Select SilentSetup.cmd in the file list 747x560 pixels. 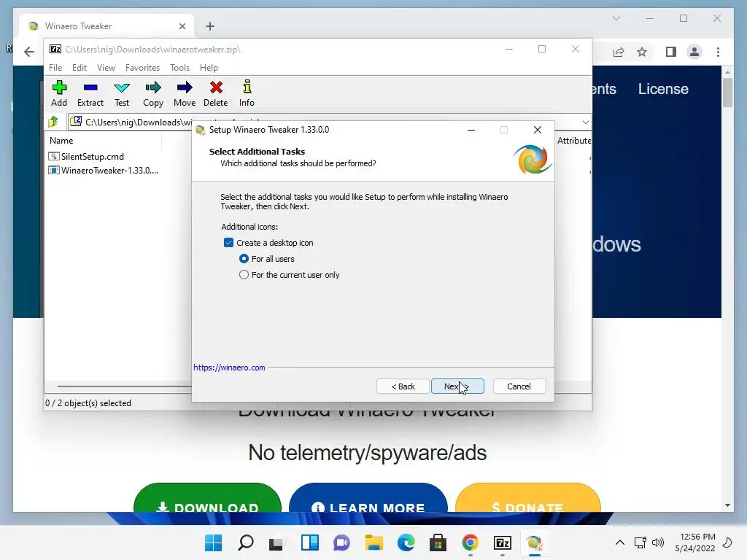pyautogui.click(x=93, y=157)
